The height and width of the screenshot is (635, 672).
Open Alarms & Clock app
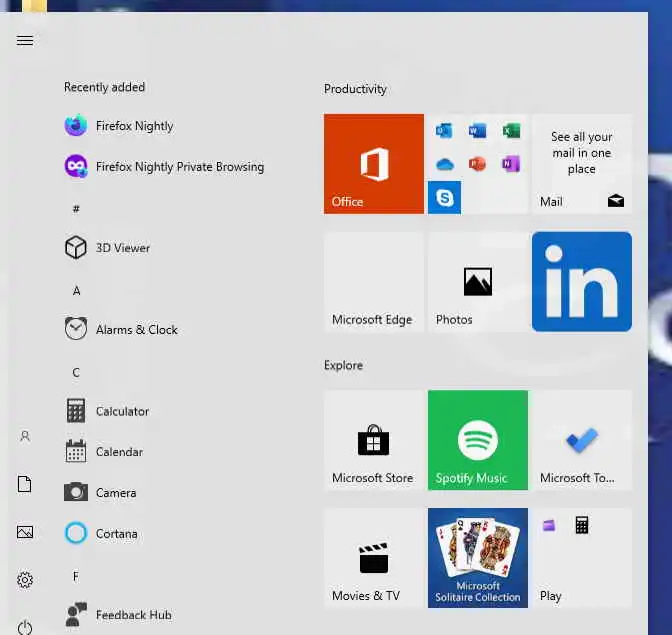point(121,329)
